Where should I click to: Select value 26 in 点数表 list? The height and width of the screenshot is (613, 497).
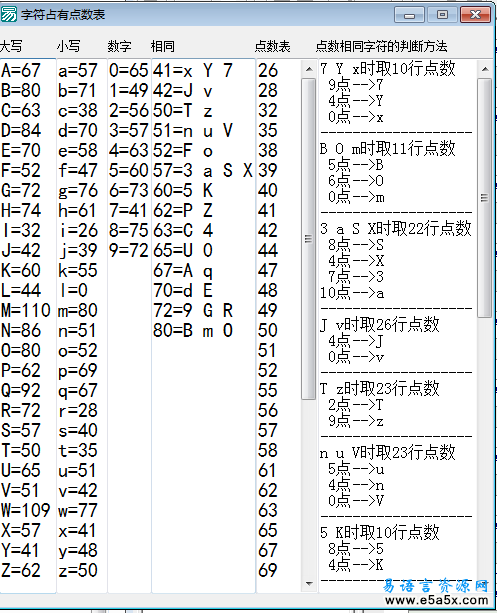pos(268,71)
